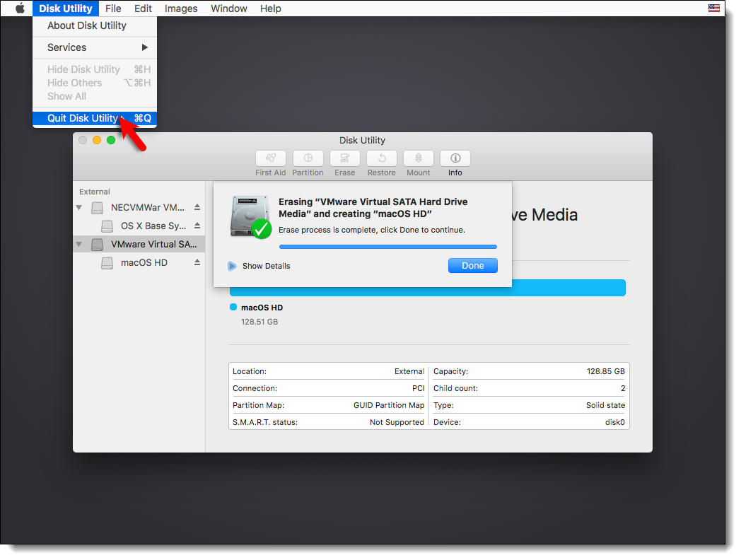Open the Help menu

270,8
